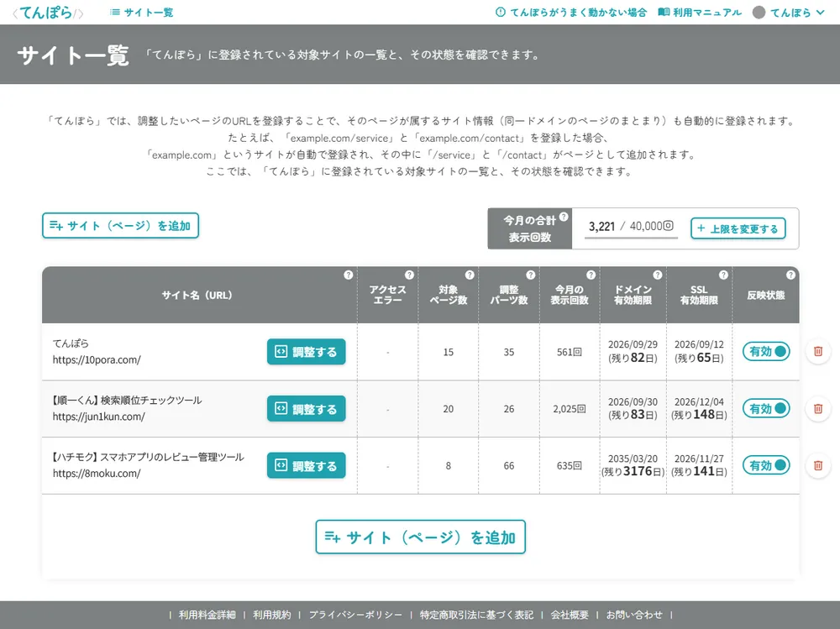840x629 pixels.
Task: Click help icon beside 今月の合計表示回数
Action: pyautogui.click(x=564, y=217)
